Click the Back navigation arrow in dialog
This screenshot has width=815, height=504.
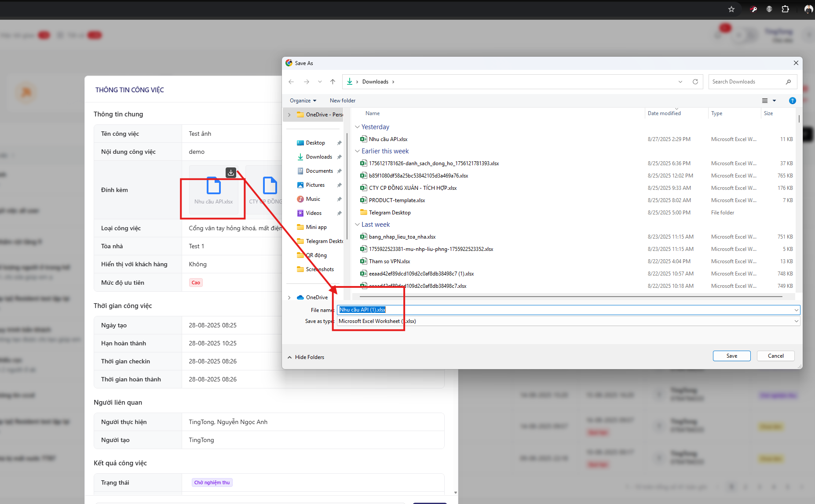(x=291, y=82)
